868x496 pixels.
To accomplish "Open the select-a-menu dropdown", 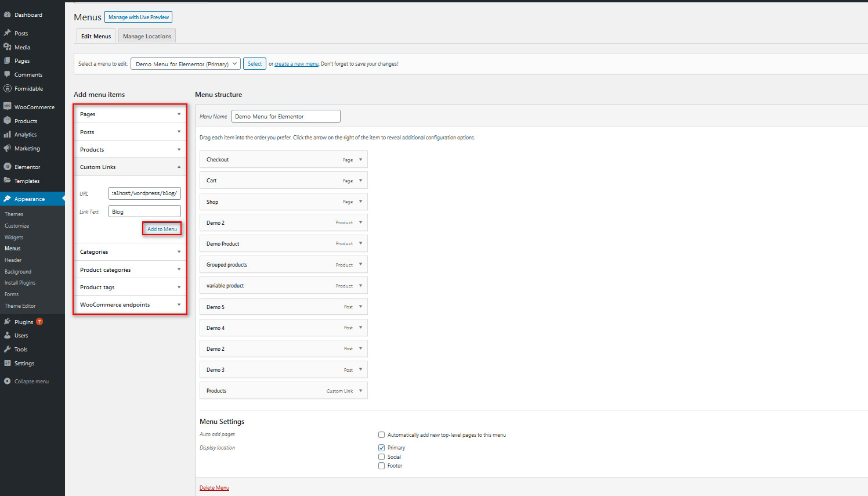I will point(186,64).
